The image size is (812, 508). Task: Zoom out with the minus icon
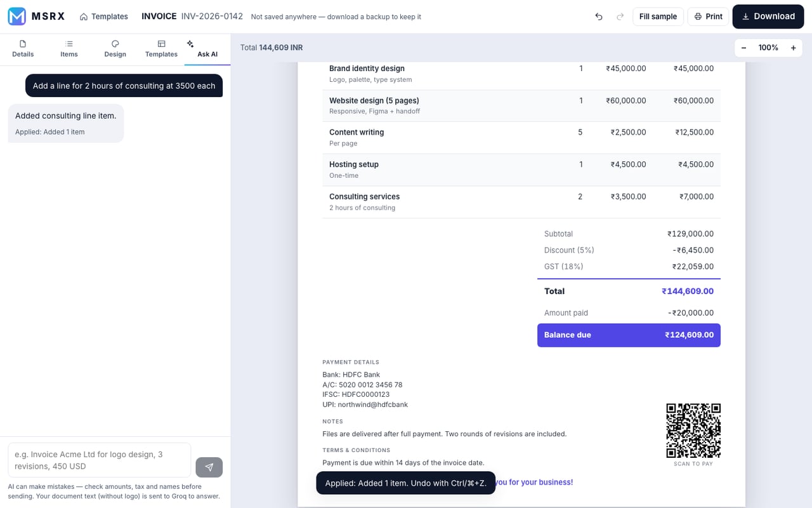[743, 48]
